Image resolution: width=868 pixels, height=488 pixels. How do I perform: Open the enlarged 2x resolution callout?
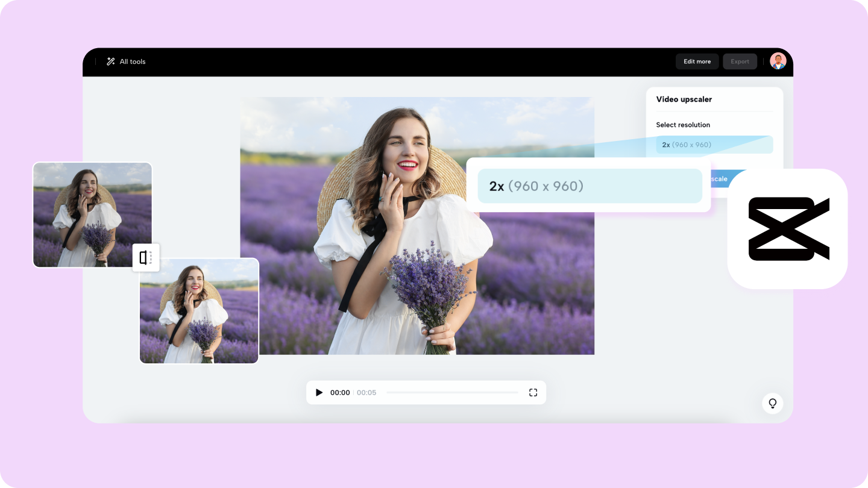[590, 186]
